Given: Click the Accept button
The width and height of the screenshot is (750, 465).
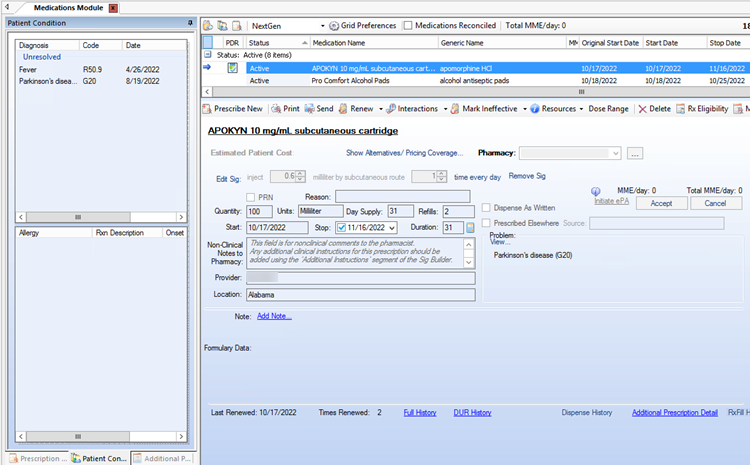Looking at the screenshot, I should point(662,203).
